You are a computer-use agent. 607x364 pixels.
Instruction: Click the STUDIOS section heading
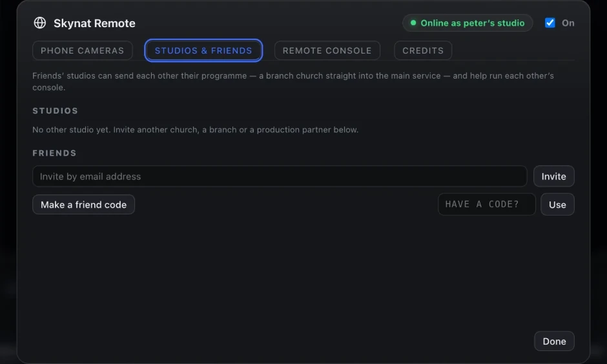(56, 110)
